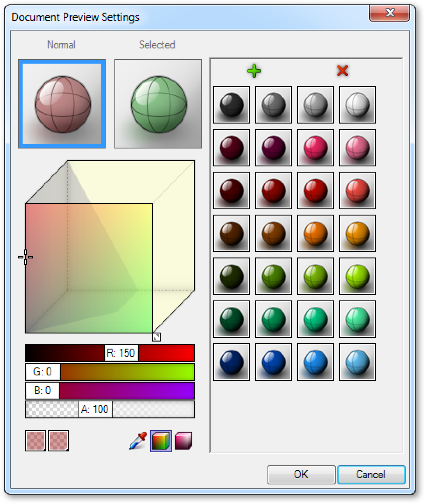Screen dimensions: 425x504
Task: Click the red channel slider R: 150
Action: (x=110, y=353)
